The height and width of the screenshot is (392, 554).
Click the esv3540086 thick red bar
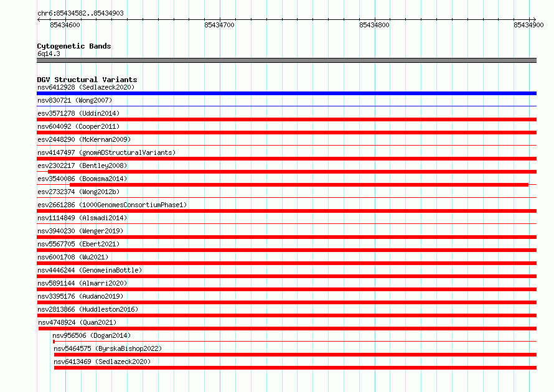pyautogui.click(x=299, y=185)
